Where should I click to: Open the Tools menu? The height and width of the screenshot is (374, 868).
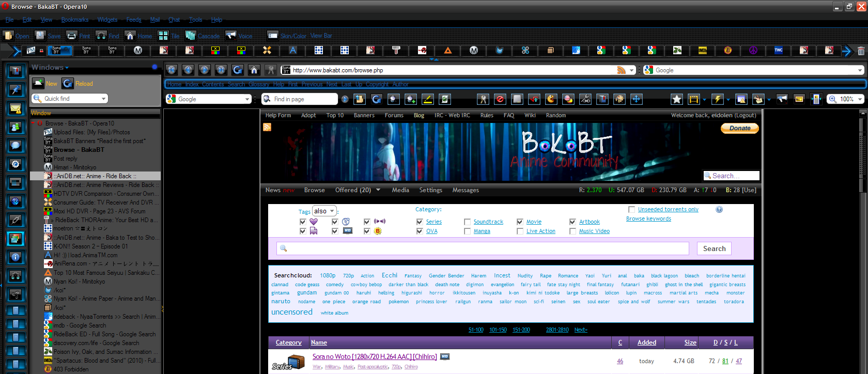point(196,20)
